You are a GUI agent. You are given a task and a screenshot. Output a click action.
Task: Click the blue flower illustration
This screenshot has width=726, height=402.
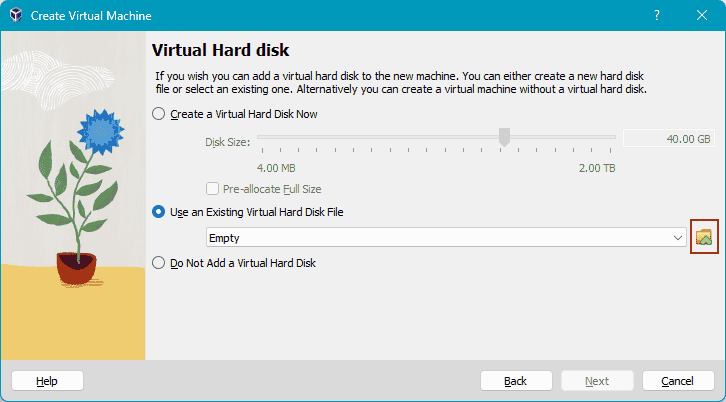click(100, 132)
